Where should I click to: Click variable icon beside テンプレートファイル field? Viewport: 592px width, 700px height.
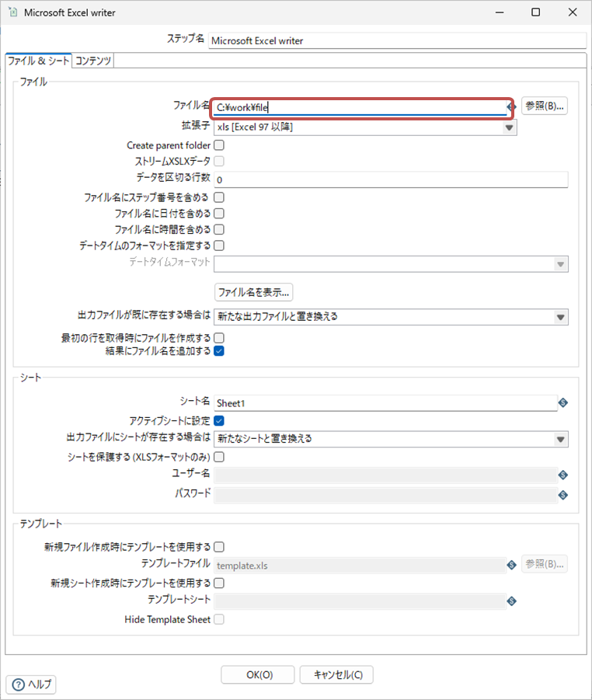coord(512,565)
